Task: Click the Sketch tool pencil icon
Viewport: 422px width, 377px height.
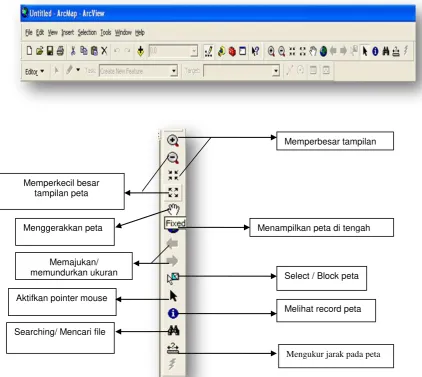Action: pos(69,70)
